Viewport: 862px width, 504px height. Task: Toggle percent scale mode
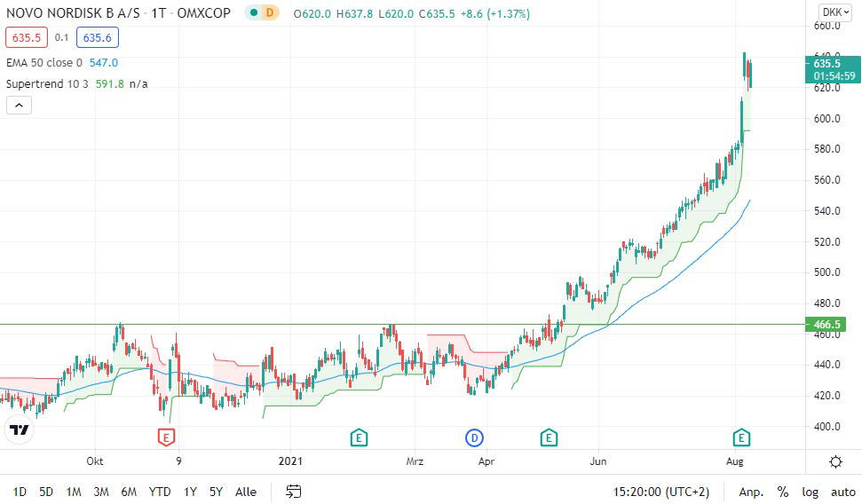[783, 492]
